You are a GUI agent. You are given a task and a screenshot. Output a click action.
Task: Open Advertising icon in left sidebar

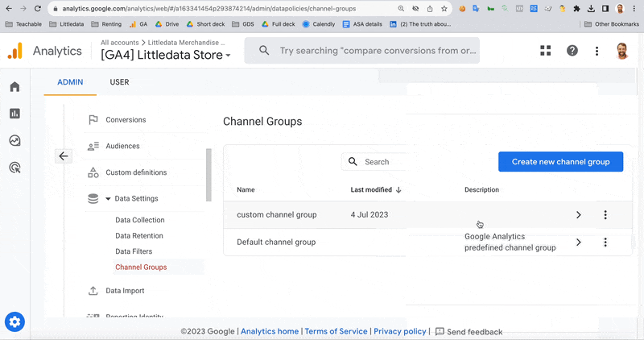pos(14,168)
